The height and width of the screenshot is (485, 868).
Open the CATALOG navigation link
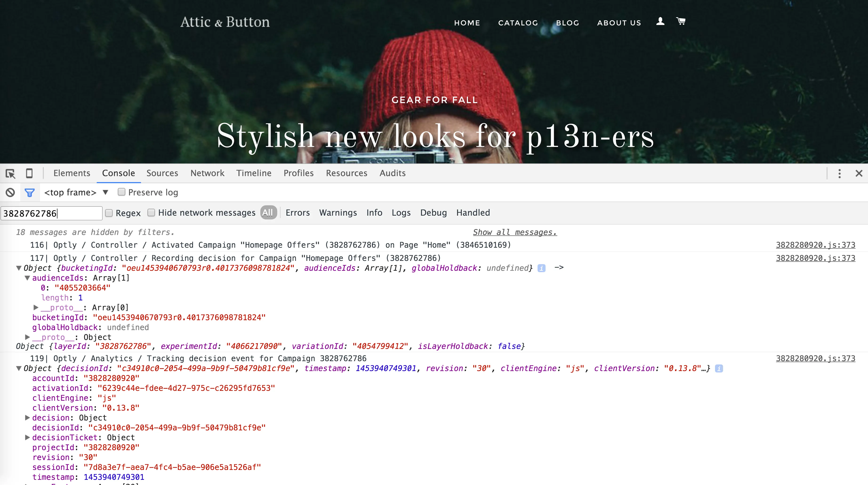518,23
